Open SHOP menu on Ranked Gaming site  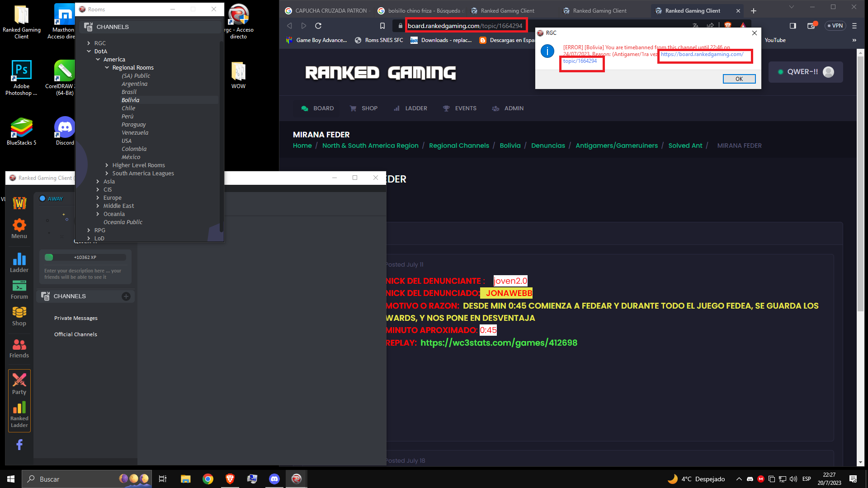[x=363, y=108]
